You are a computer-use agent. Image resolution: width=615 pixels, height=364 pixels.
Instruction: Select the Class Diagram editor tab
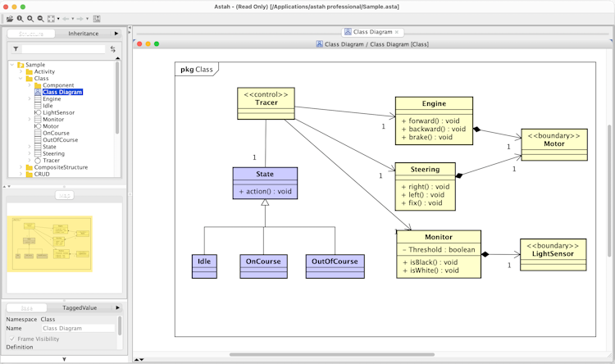pyautogui.click(x=372, y=32)
